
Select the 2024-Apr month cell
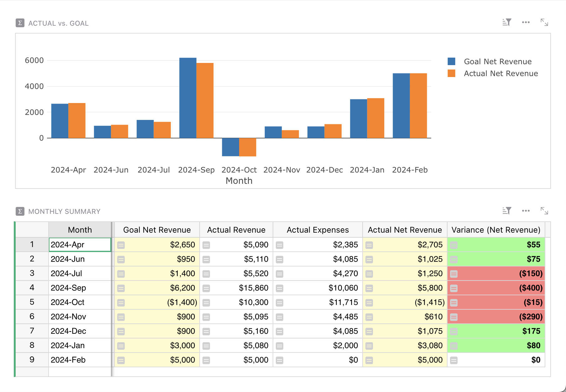coord(80,245)
